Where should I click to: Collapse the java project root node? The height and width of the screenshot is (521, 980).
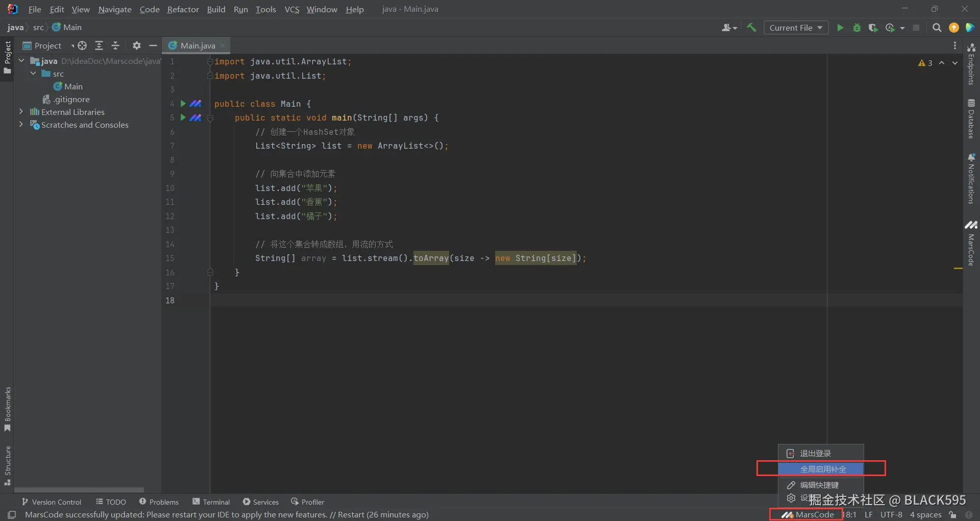(21, 61)
